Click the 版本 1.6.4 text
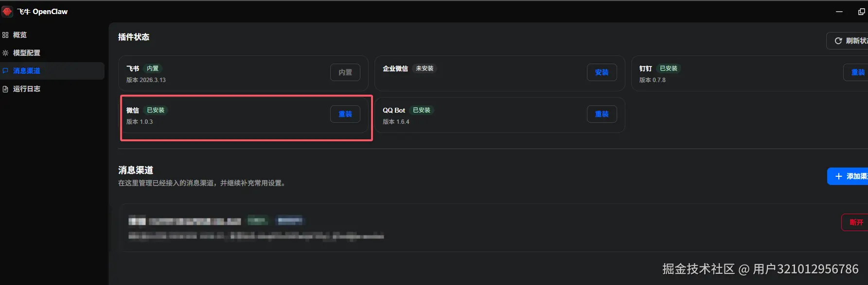 (396, 122)
